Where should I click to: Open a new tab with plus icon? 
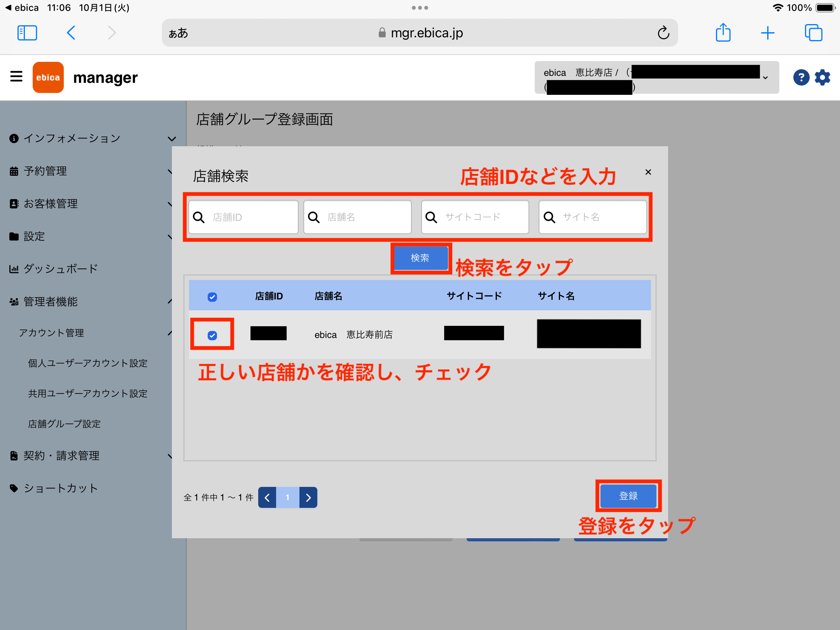(x=768, y=33)
